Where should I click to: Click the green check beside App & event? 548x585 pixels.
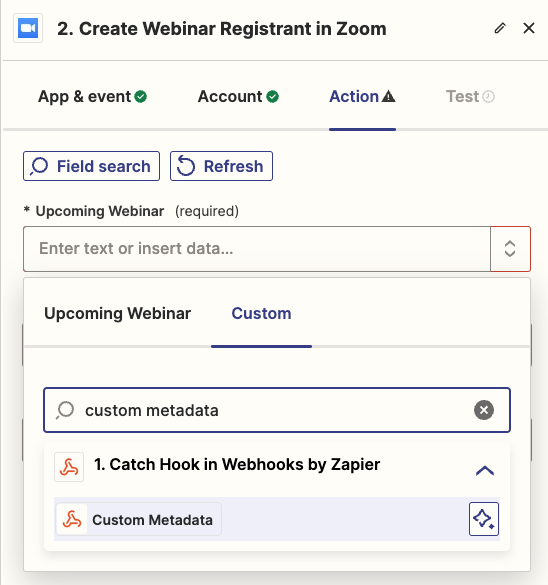click(x=141, y=97)
